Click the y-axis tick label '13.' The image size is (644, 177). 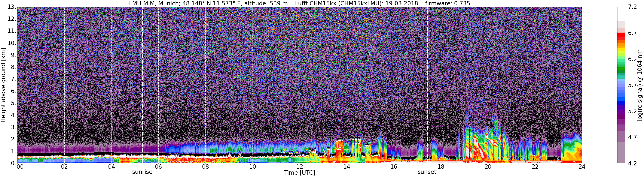[12, 7]
